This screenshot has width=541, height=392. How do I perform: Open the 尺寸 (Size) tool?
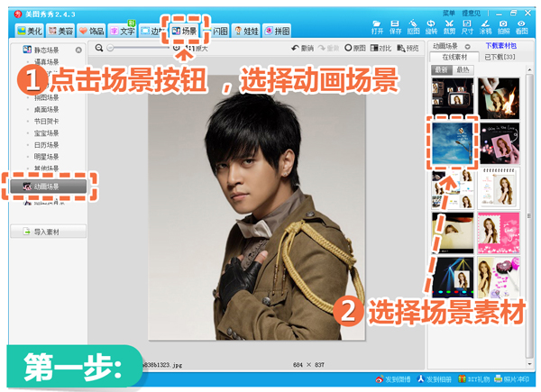point(467,26)
